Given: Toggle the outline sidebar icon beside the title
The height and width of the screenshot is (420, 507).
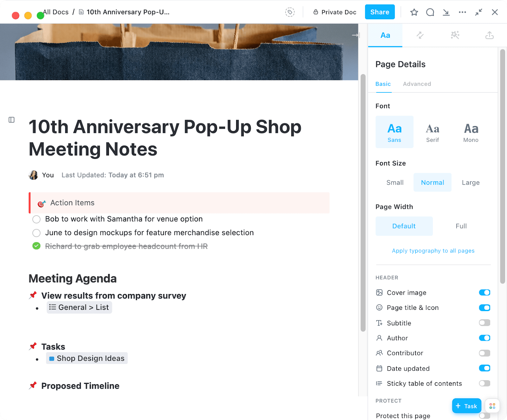Looking at the screenshot, I should pos(11,120).
